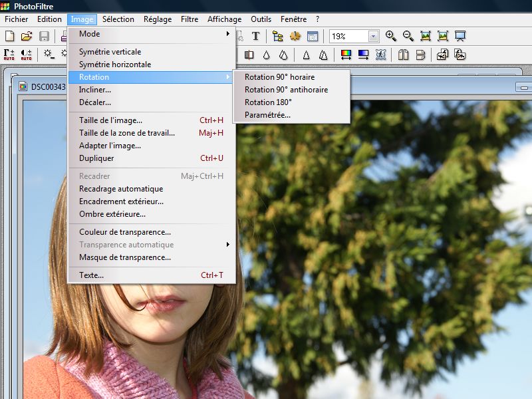Click the 19% zoom value field
The width and height of the screenshot is (532, 399).
click(349, 36)
